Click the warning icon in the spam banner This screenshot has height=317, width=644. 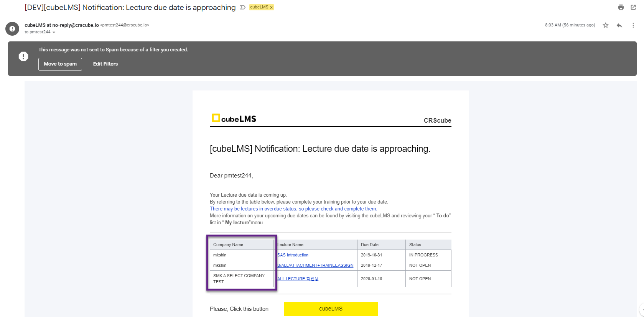click(23, 56)
